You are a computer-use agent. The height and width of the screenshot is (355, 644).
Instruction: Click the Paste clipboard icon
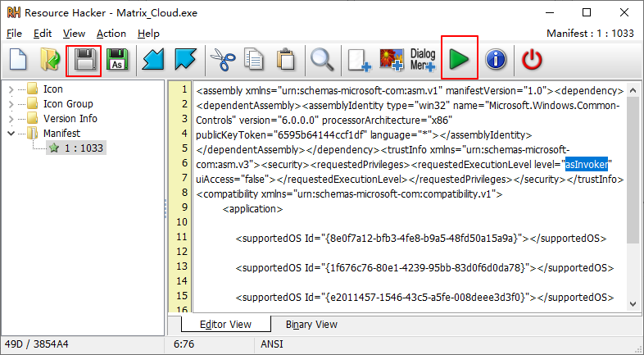point(286,60)
